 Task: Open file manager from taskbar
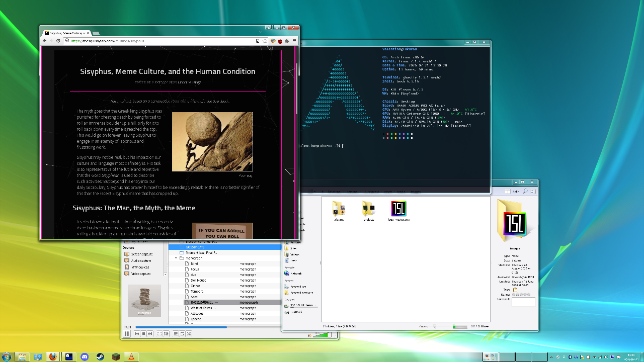tap(22, 356)
